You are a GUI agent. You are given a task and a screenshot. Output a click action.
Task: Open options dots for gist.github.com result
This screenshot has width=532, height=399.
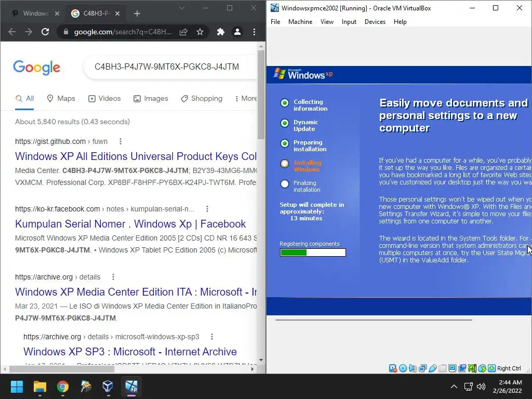click(x=121, y=141)
